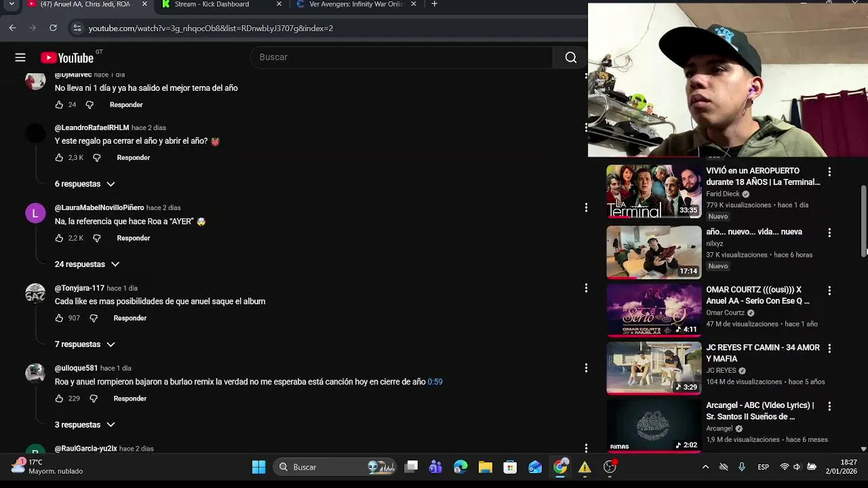Open options menu for @ulloque581's comment
Viewport: 868px width, 488px height.
tap(586, 368)
